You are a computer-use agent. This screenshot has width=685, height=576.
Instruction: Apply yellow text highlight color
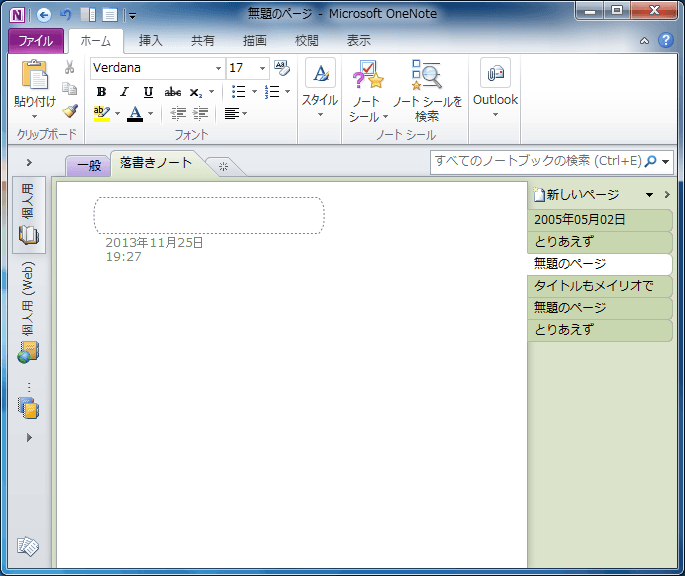pos(102,114)
